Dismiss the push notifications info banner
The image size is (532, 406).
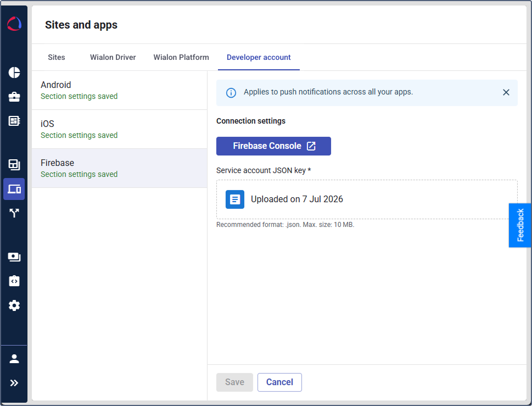pyautogui.click(x=506, y=92)
